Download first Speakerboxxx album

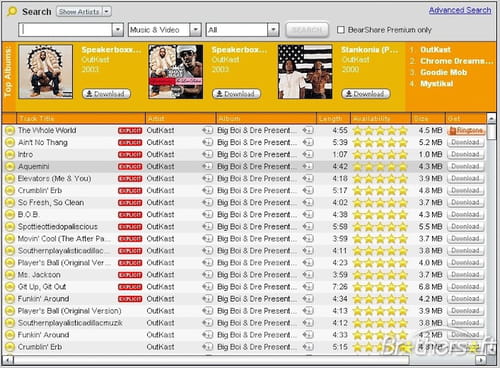point(106,94)
